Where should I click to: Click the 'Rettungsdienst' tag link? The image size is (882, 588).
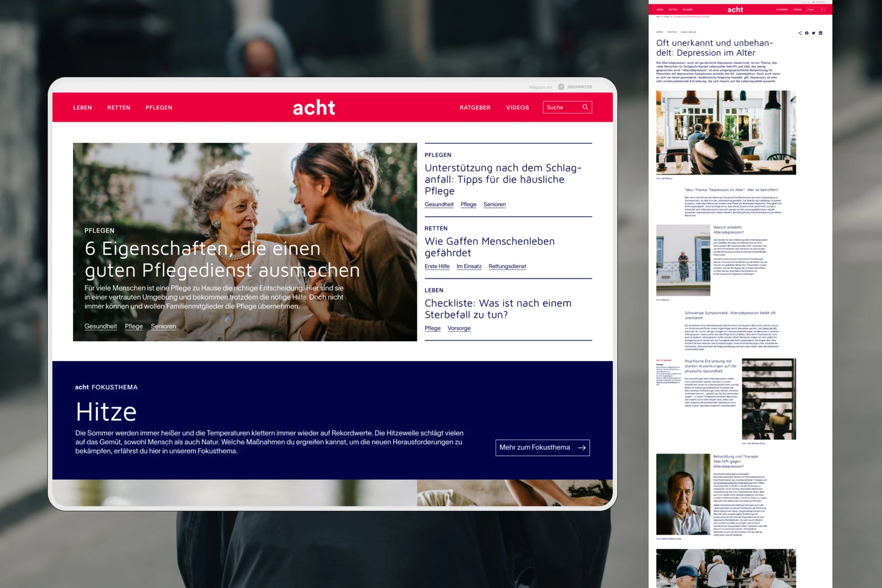507,266
